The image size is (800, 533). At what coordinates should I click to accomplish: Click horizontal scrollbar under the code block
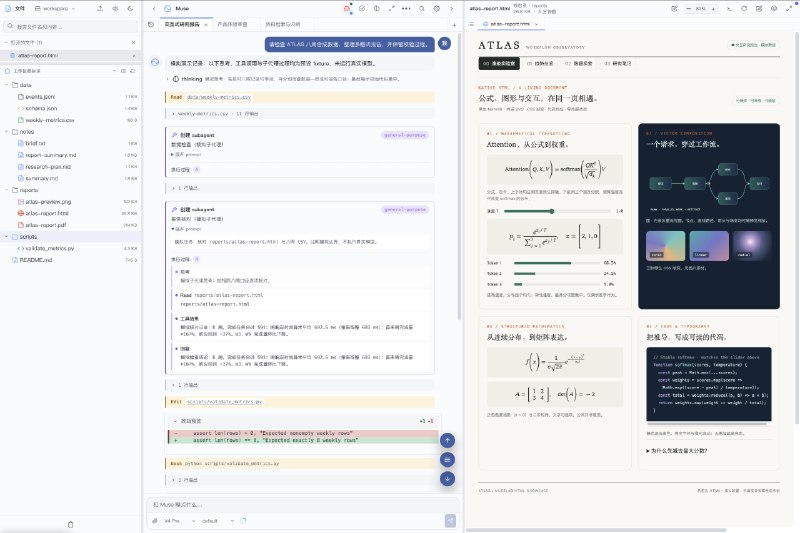(709, 423)
